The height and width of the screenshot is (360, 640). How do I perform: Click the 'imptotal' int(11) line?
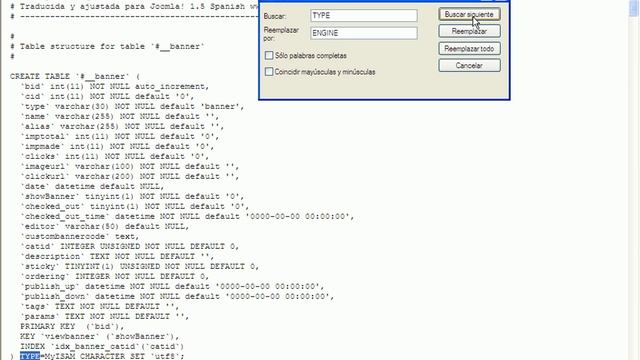pos(120,136)
